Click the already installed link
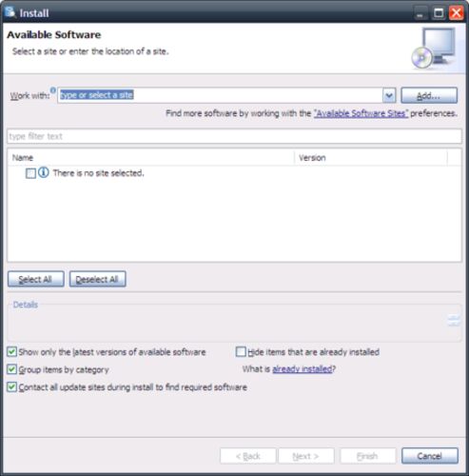 point(303,369)
